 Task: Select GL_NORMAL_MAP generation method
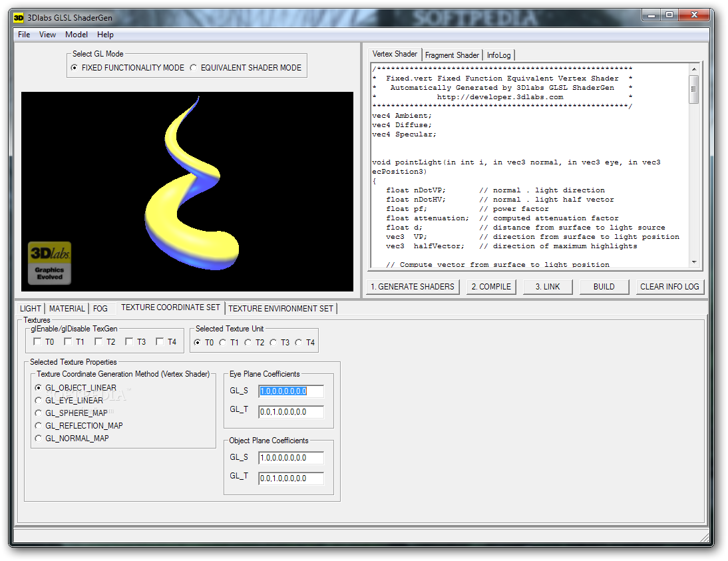[38, 439]
